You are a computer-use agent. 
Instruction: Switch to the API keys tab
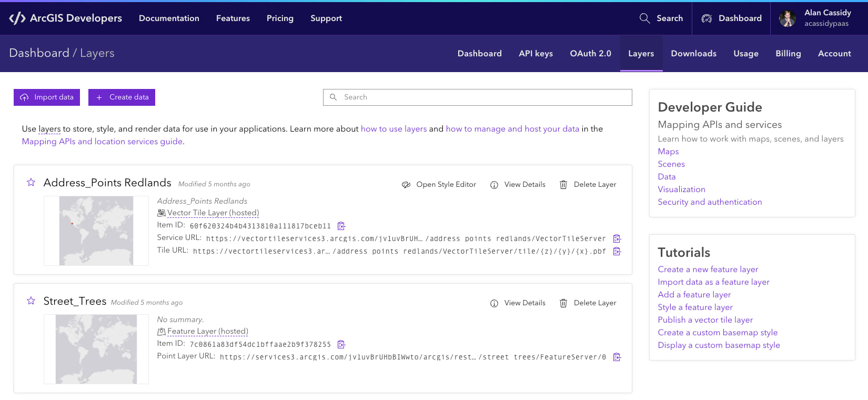(536, 53)
